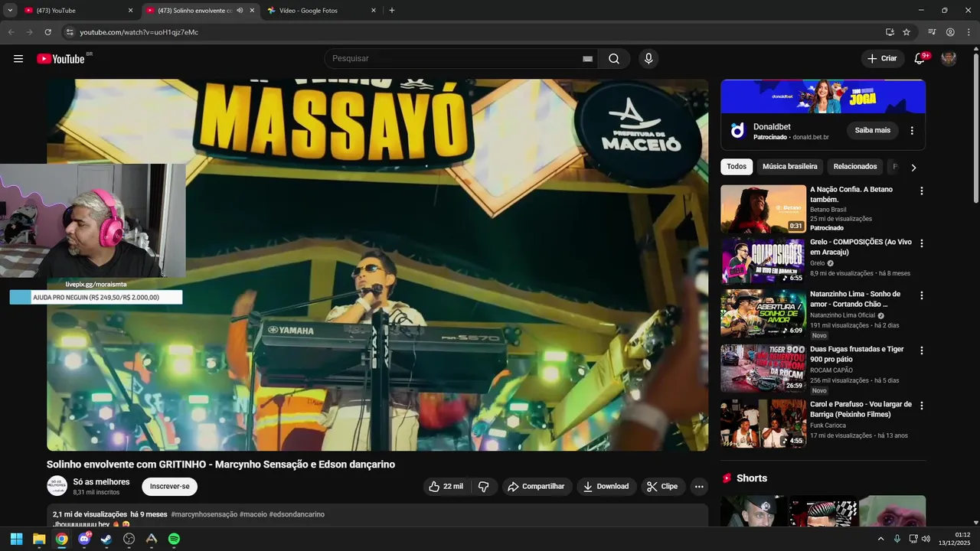
Task: Go back in browser history
Action: 11,32
